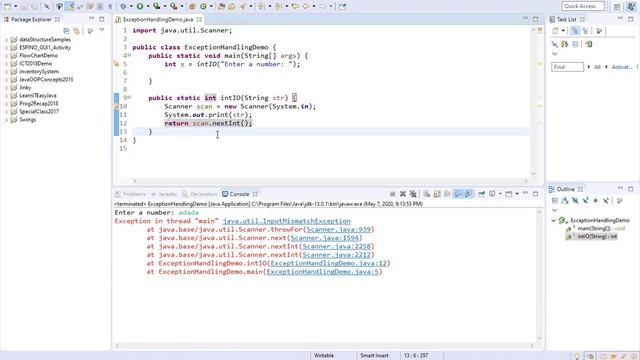Click Clear Console icon

pos(427,194)
